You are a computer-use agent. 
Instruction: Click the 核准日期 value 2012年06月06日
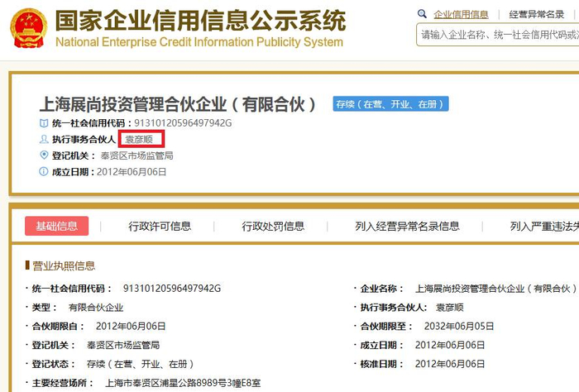450,365
